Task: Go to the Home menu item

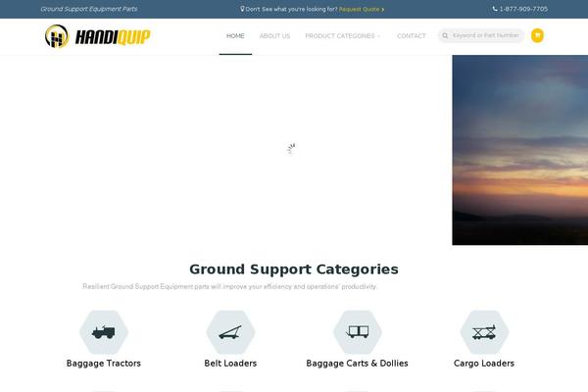Action: (235, 36)
